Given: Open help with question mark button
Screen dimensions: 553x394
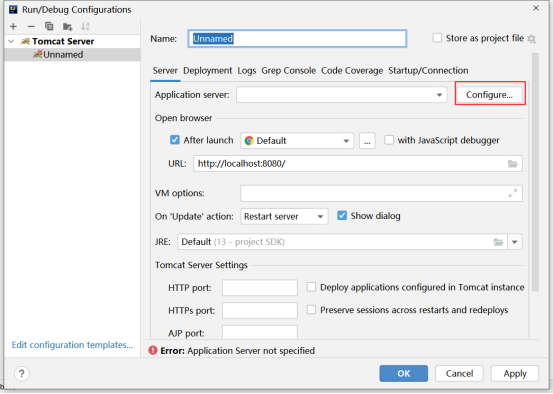Looking at the screenshot, I should 22,374.
